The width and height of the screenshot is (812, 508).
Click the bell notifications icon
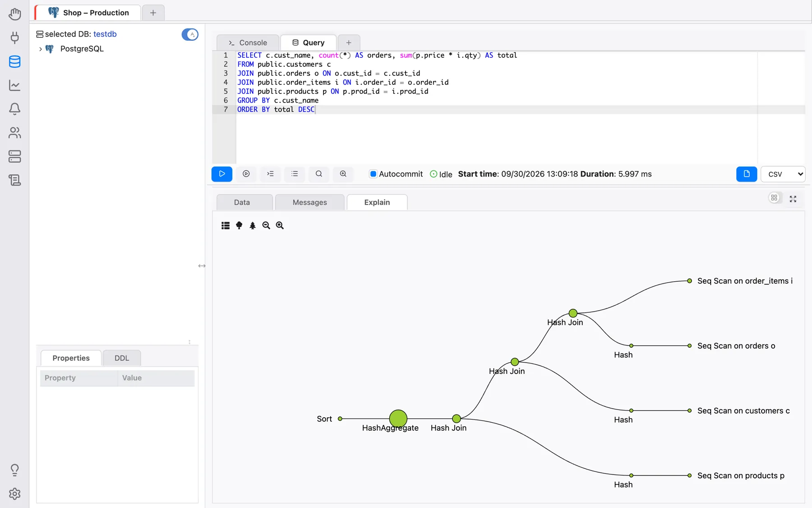[x=14, y=109]
